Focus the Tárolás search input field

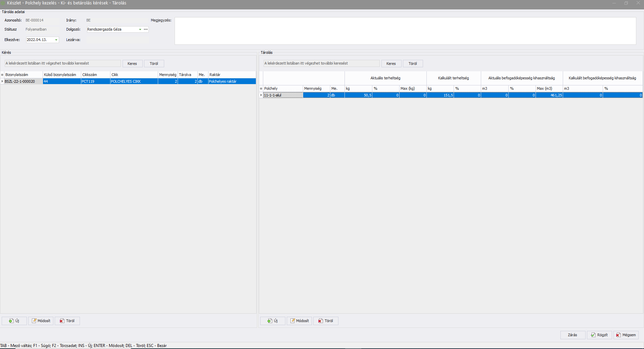(321, 64)
